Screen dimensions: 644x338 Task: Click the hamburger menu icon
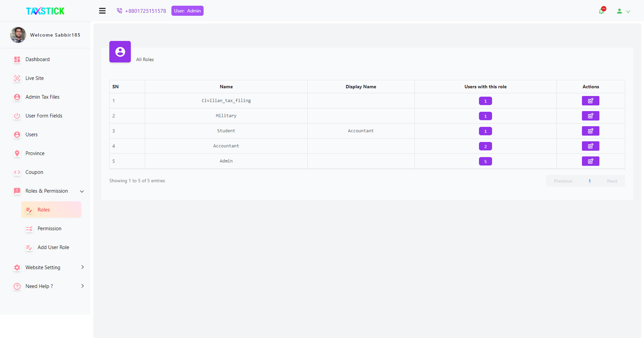(102, 11)
